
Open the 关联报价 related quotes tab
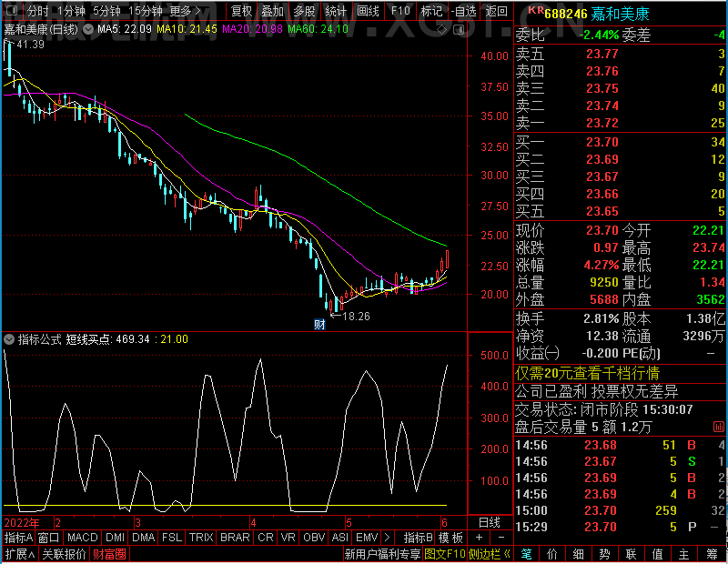pyautogui.click(x=64, y=554)
